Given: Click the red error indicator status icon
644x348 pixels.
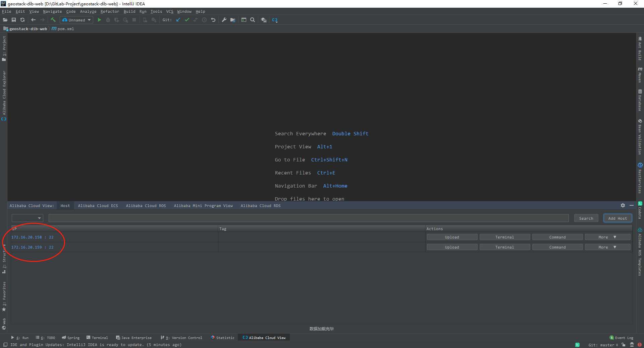Looking at the screenshot, I should coord(640,345).
